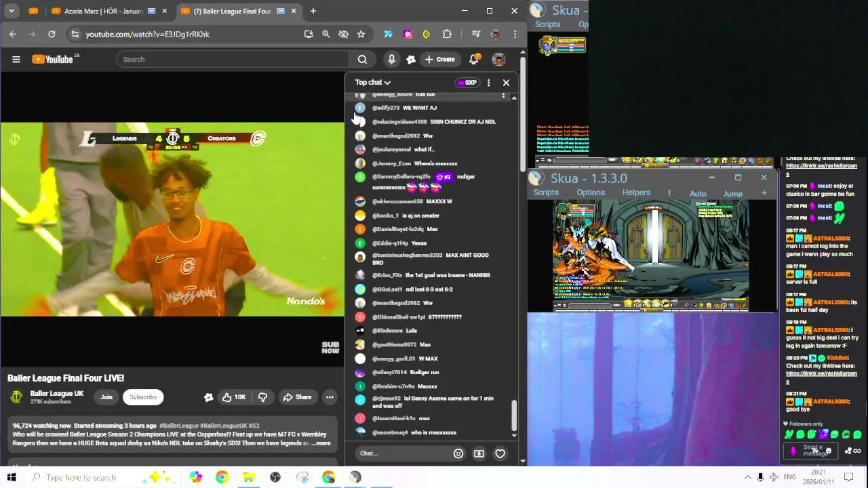
Task: Expand description with ...more link
Action: pos(321,443)
